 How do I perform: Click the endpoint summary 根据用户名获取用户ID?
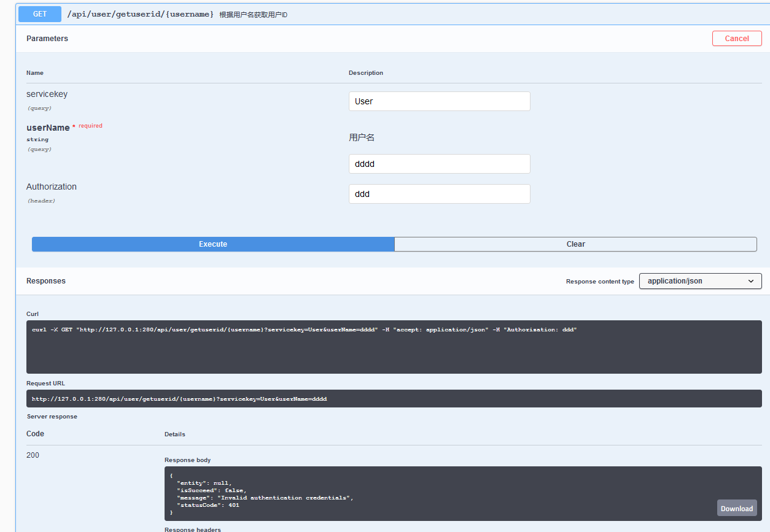pyautogui.click(x=254, y=15)
